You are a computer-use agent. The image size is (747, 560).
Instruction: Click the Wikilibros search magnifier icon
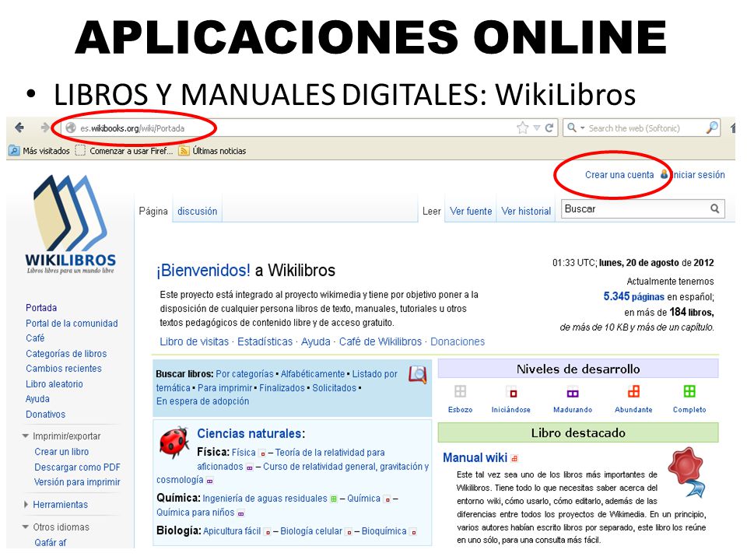tap(714, 208)
